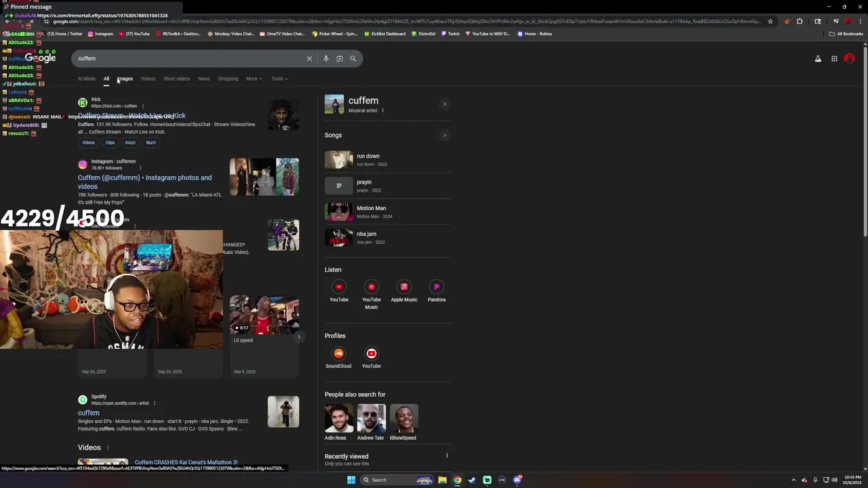The height and width of the screenshot is (488, 868).
Task: Bookmark this page with the star icon
Action: (x=770, y=21)
